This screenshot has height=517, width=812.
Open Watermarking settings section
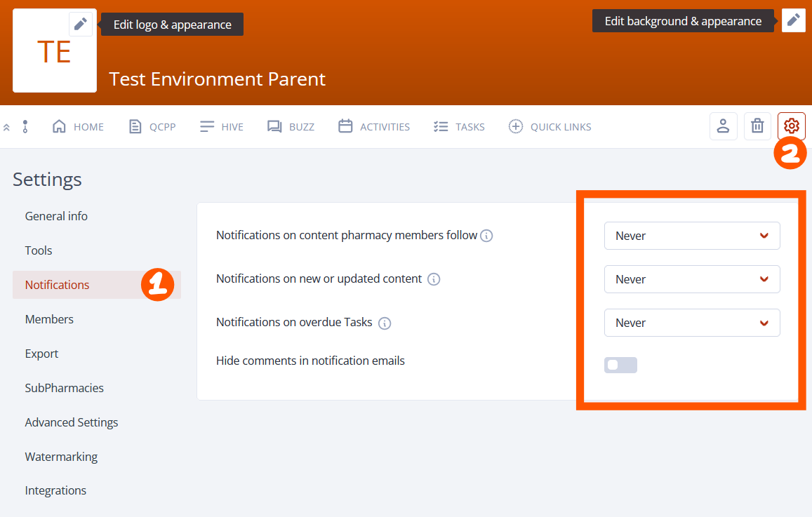tap(61, 457)
